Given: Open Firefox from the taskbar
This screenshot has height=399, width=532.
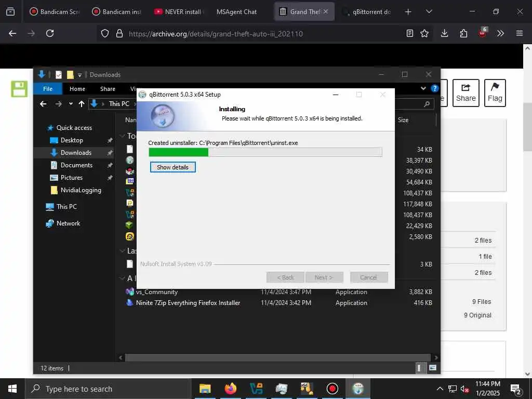Looking at the screenshot, I should pyautogui.click(x=230, y=389).
